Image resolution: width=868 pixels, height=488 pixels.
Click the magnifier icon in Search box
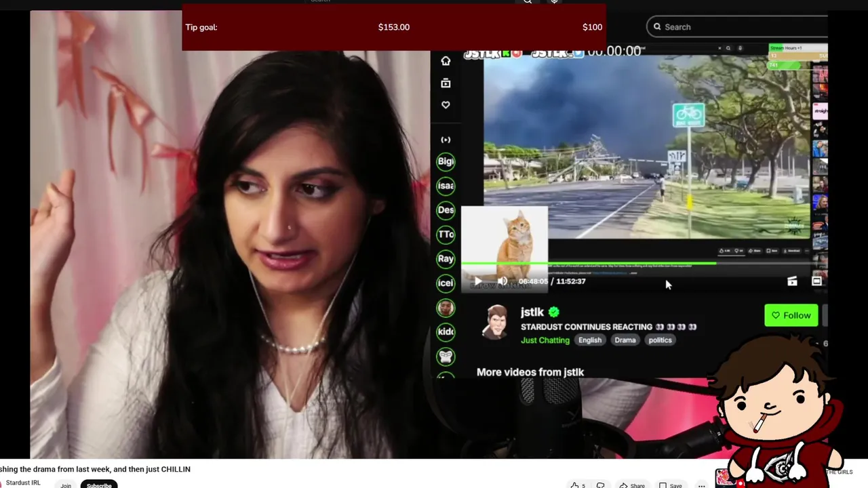click(x=657, y=27)
